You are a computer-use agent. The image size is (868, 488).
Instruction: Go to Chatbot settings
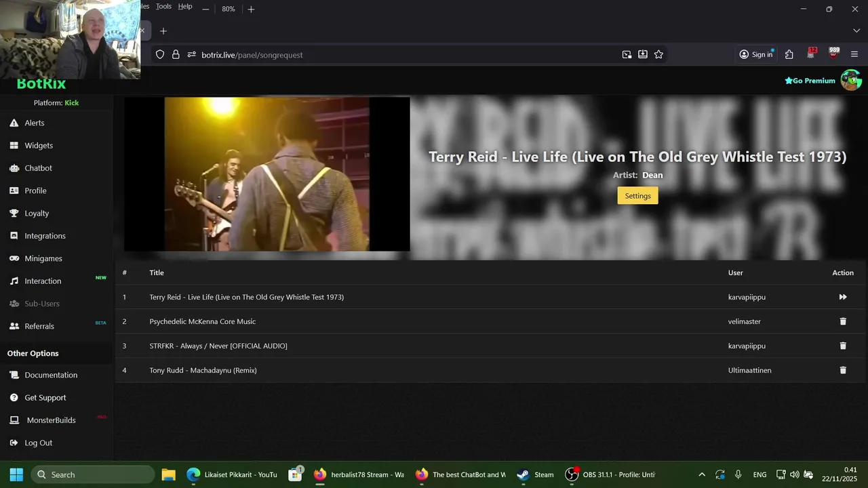pos(38,168)
